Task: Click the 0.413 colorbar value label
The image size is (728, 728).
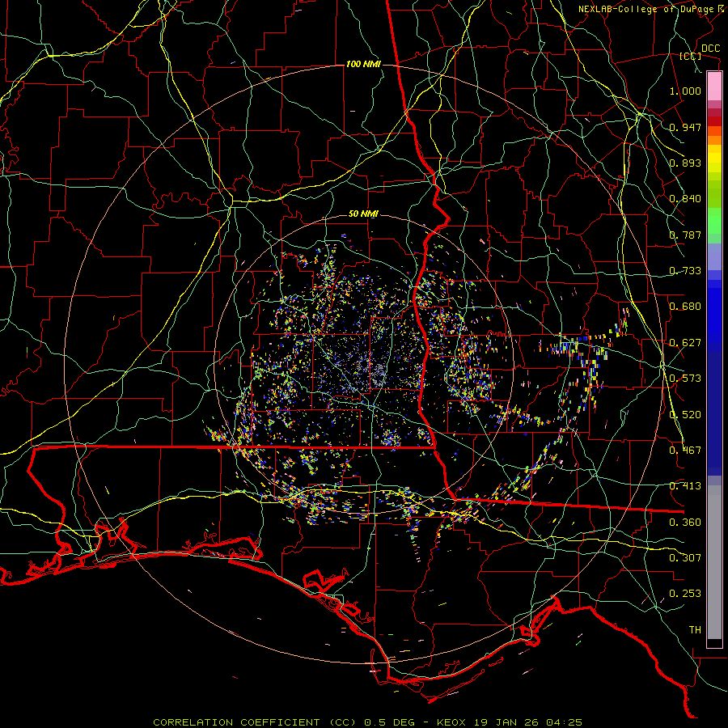Action: pos(685,486)
